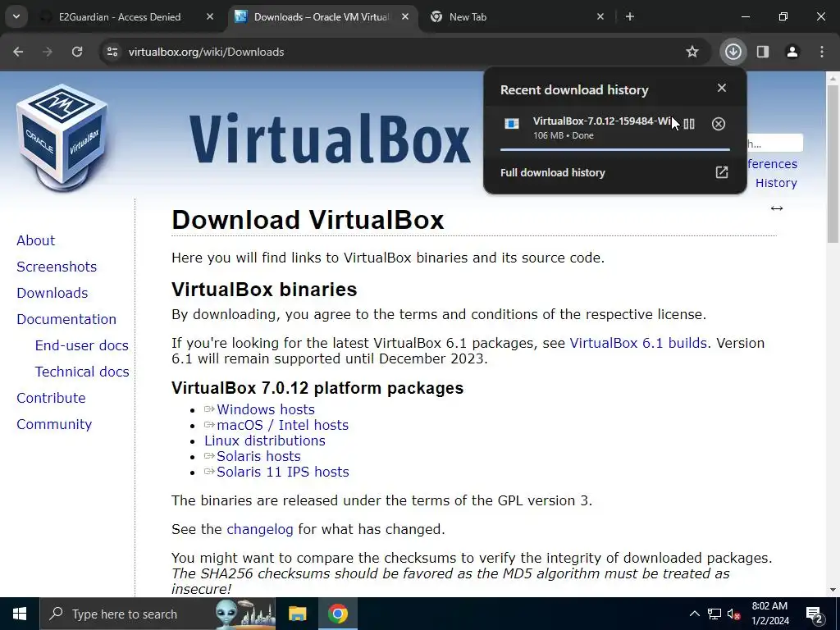Click the History link at top right

pyautogui.click(x=776, y=183)
